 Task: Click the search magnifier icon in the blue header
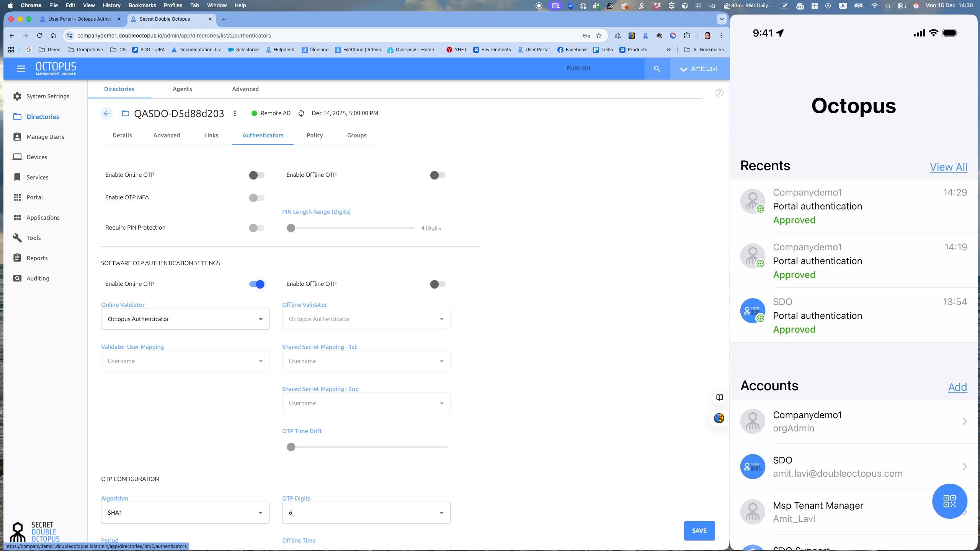pos(657,69)
